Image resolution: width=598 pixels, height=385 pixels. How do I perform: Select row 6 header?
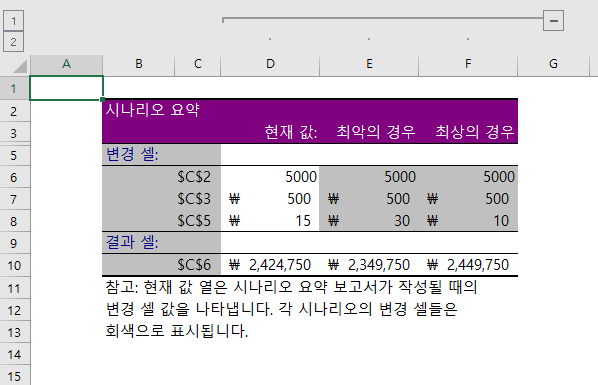pos(14,177)
